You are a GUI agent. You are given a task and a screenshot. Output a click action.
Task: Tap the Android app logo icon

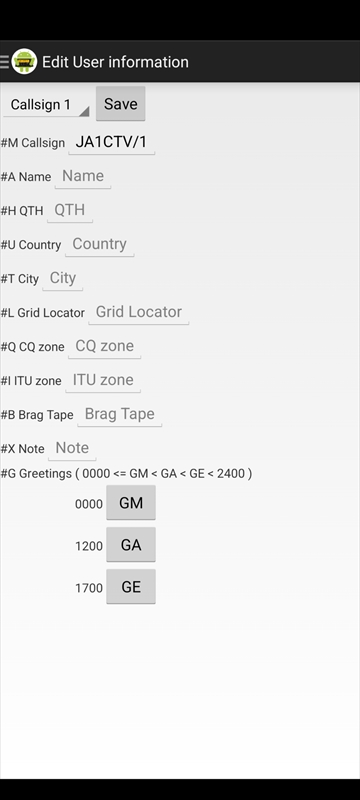tap(24, 62)
